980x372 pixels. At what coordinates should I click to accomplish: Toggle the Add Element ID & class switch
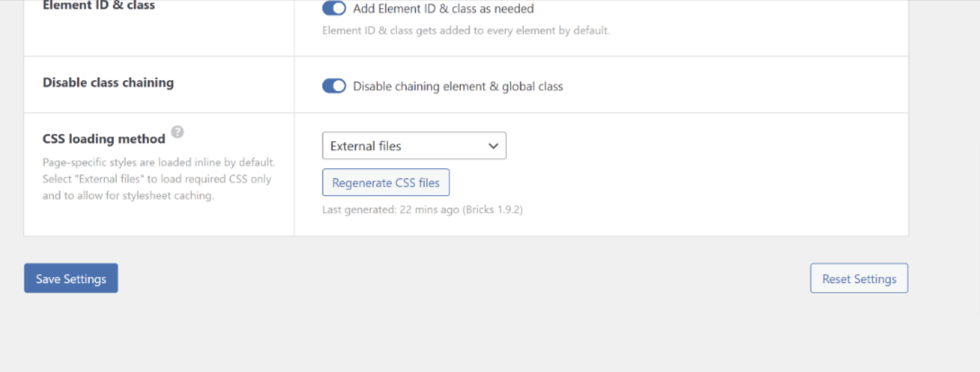334,9
